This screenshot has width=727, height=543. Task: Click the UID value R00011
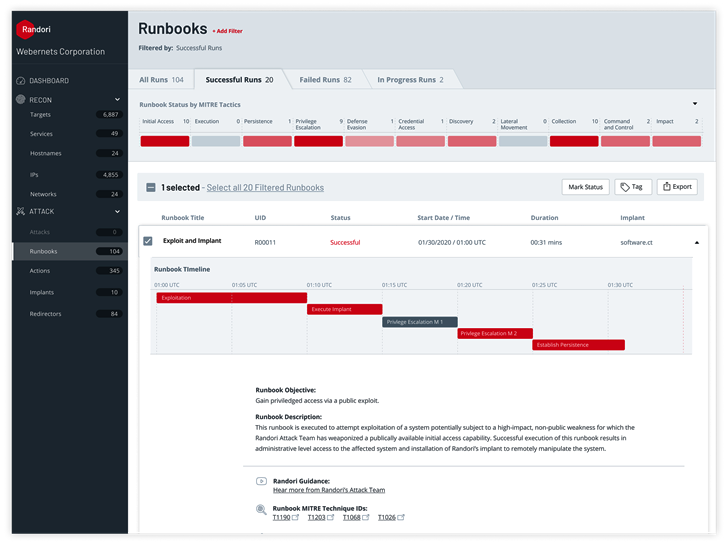click(265, 243)
